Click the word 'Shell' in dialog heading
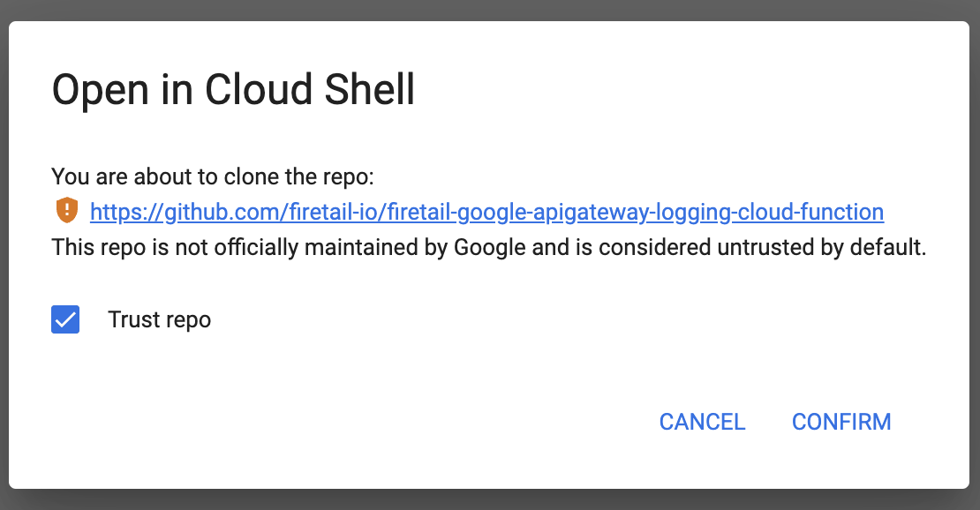The image size is (980, 510). click(369, 90)
